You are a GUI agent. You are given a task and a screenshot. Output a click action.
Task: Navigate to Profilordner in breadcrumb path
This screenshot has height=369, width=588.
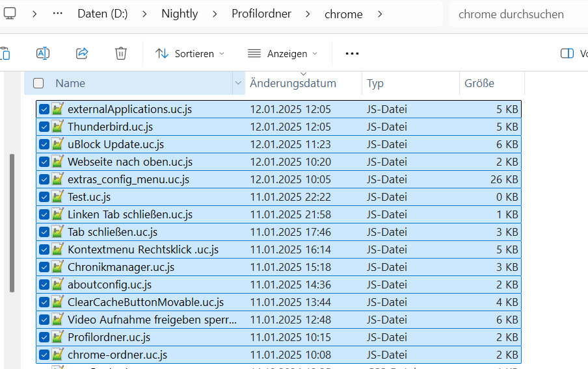(261, 14)
